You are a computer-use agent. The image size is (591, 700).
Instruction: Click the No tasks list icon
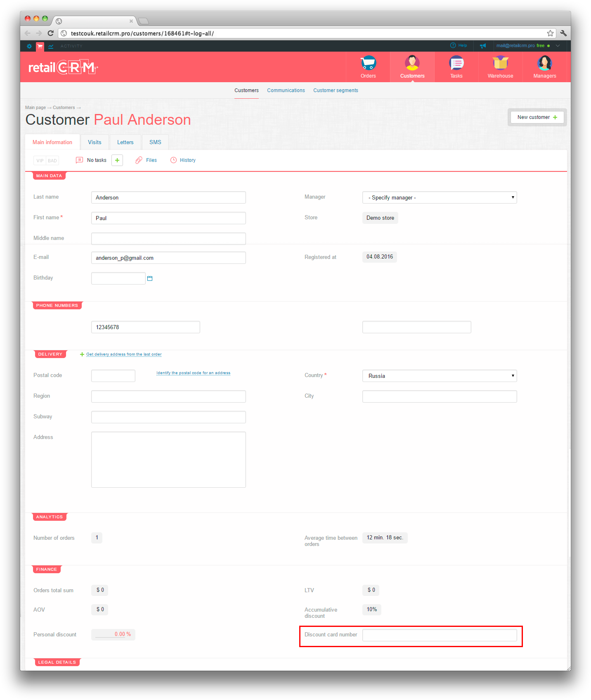[x=79, y=160]
